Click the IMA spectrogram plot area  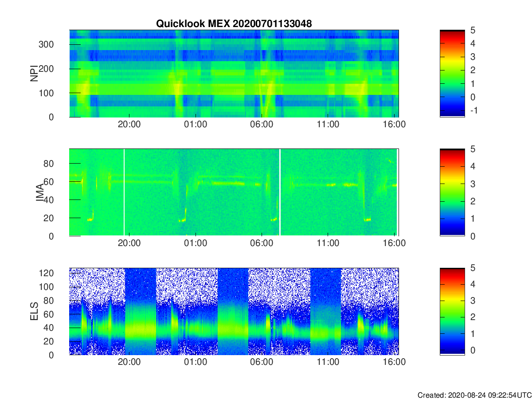point(234,192)
